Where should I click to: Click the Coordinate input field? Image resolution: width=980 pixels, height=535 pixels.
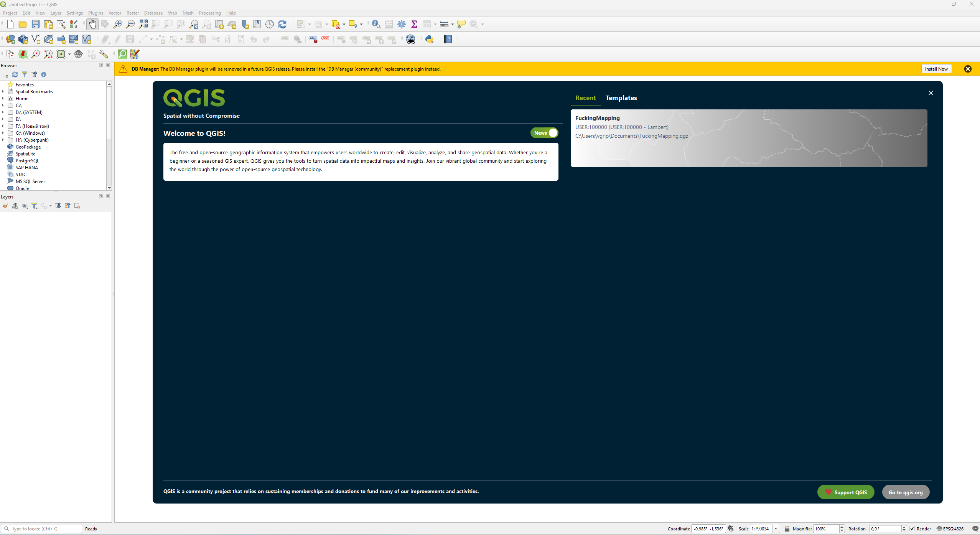point(708,529)
